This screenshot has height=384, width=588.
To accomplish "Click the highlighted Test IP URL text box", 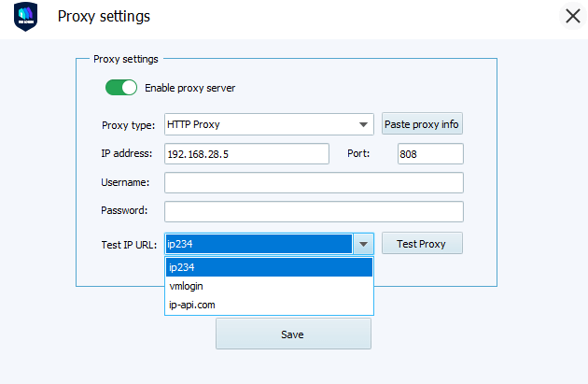I will click(x=259, y=244).
